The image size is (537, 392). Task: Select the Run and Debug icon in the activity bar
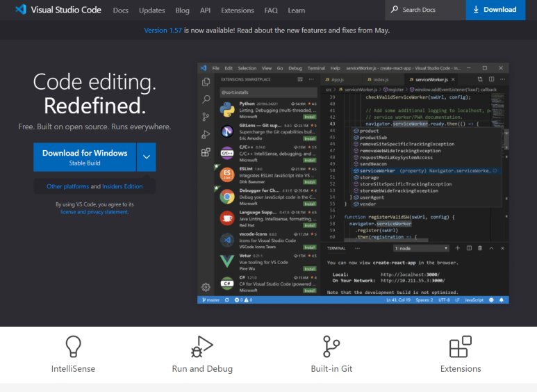point(206,134)
